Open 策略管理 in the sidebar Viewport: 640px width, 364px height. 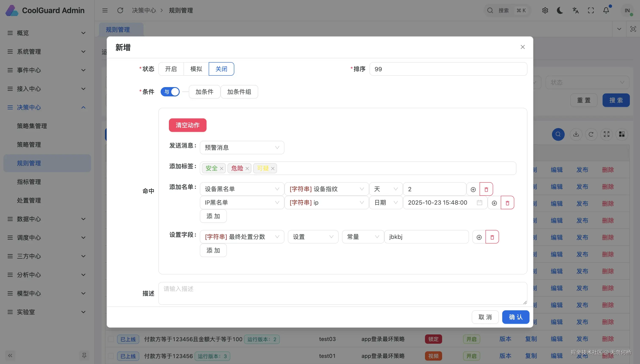29,145
